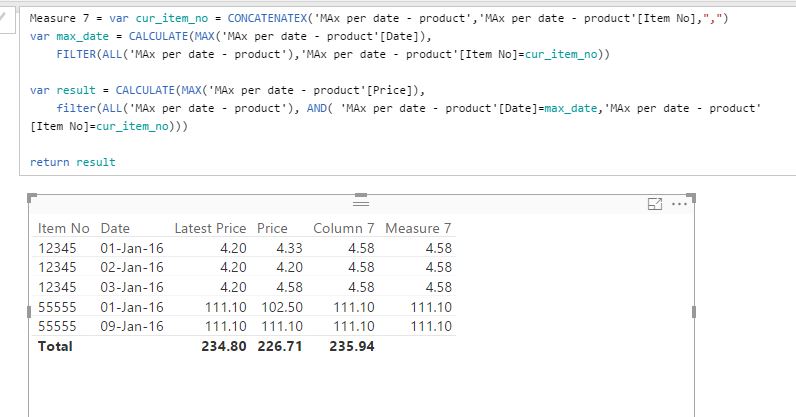
Task: Sort by the Item No column header
Action: [x=63, y=229]
